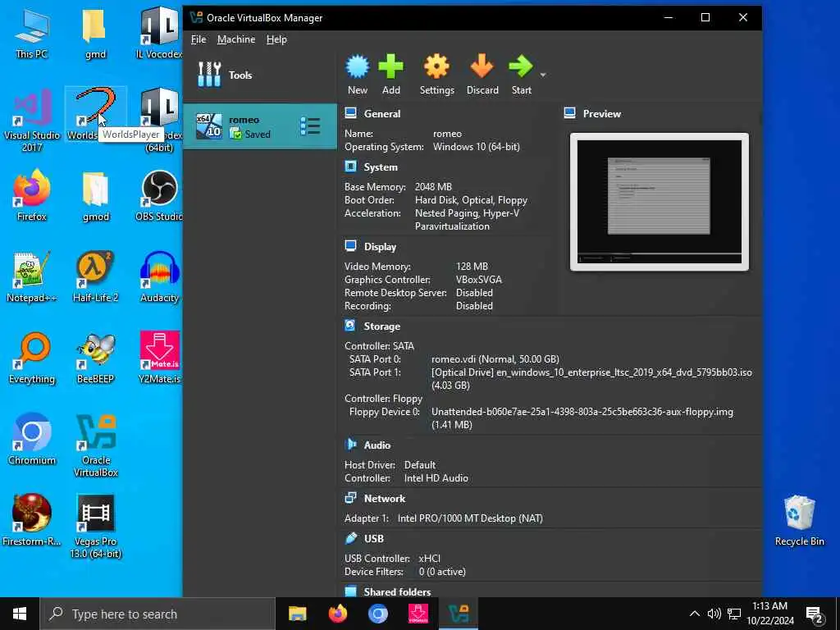Click the General section monitor icon

[x=351, y=113]
